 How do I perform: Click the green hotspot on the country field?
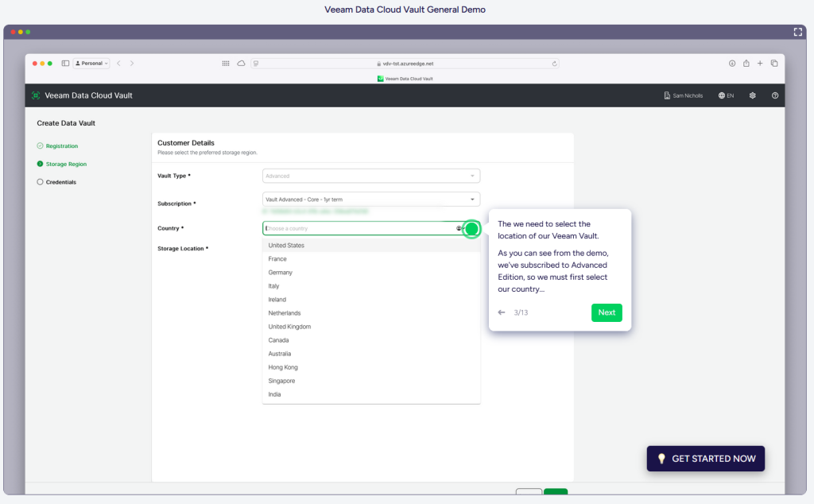(x=471, y=229)
